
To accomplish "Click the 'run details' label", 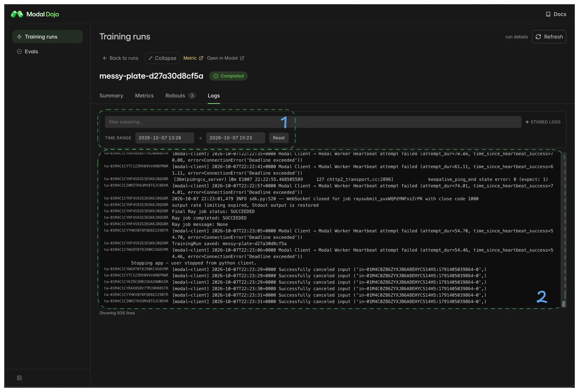I will point(516,37).
